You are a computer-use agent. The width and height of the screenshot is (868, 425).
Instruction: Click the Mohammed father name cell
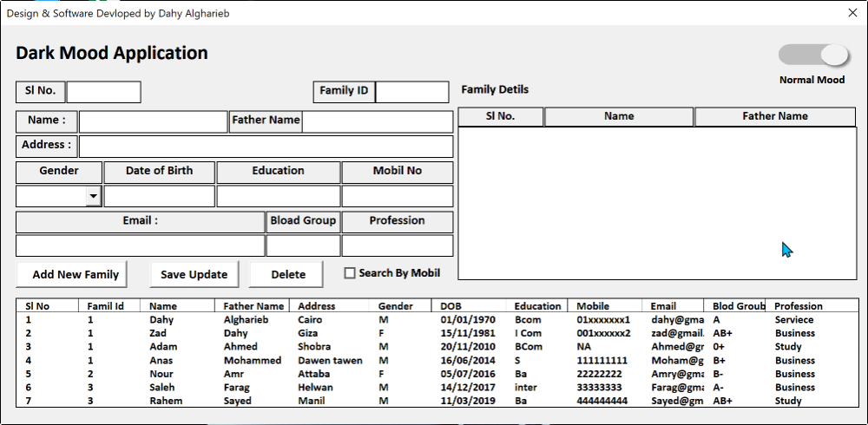(x=252, y=360)
